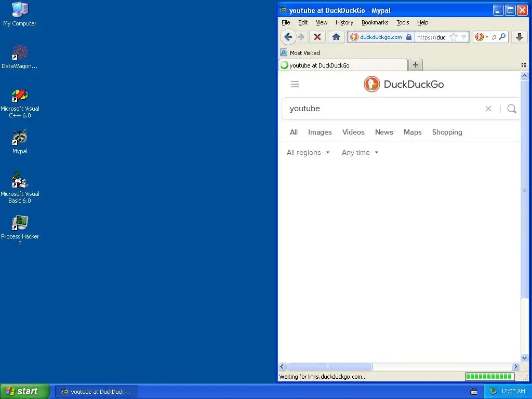Click youtube at DuckDuck taskbar button
The height and width of the screenshot is (399, 532).
[x=96, y=392]
